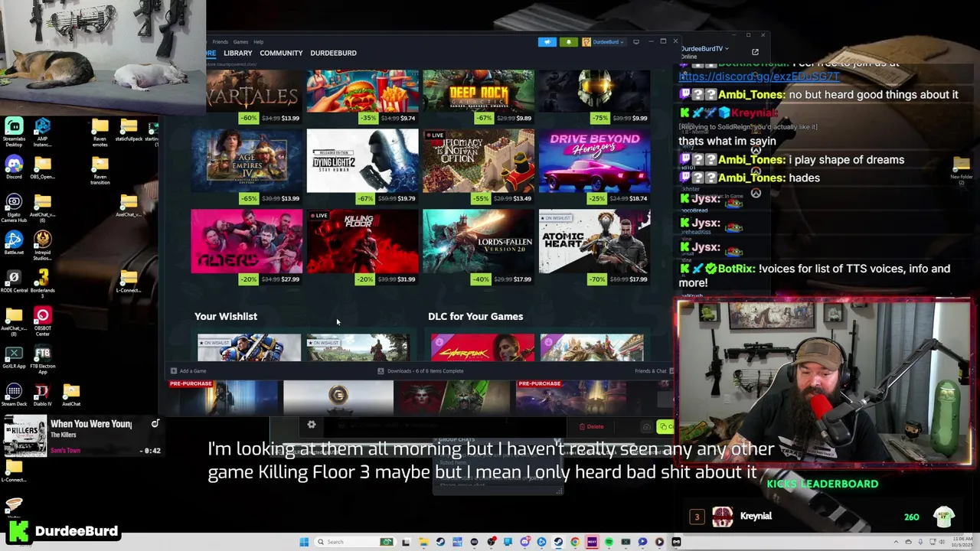Open DLC for Your Games heading
980x551 pixels.
(475, 316)
